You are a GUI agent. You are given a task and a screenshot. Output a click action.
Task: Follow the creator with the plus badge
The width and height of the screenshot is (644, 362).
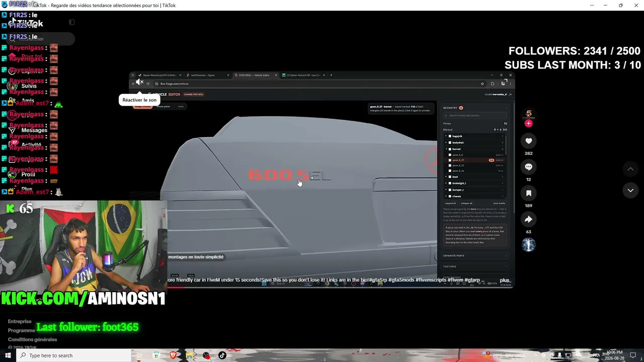(x=528, y=124)
